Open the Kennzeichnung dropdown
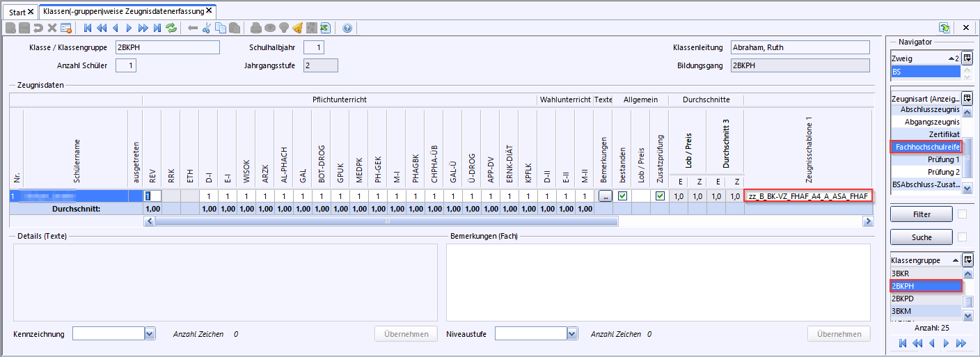This screenshot has width=980, height=357. [150, 334]
